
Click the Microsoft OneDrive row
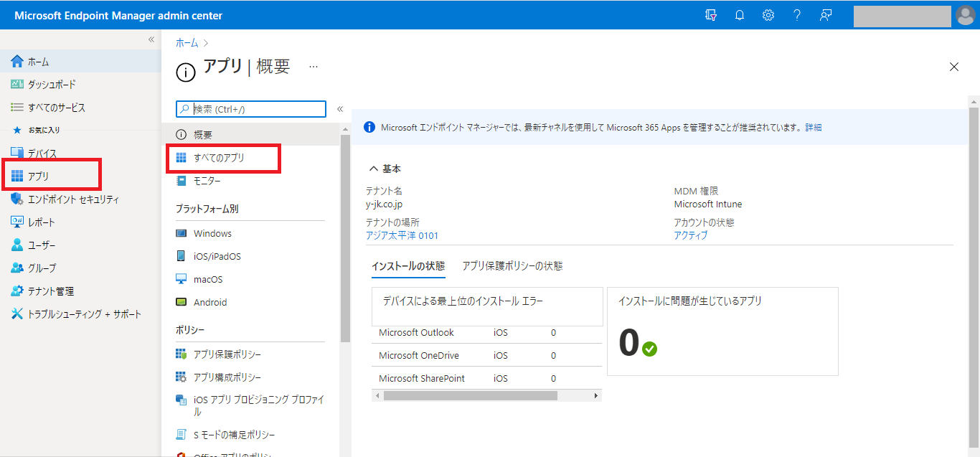(487, 355)
